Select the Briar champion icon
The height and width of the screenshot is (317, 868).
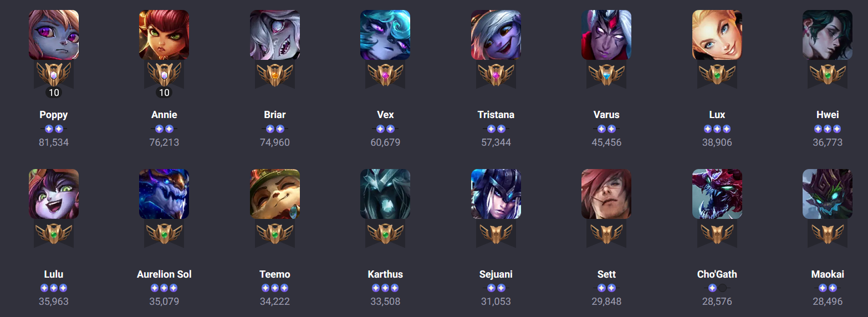click(275, 34)
